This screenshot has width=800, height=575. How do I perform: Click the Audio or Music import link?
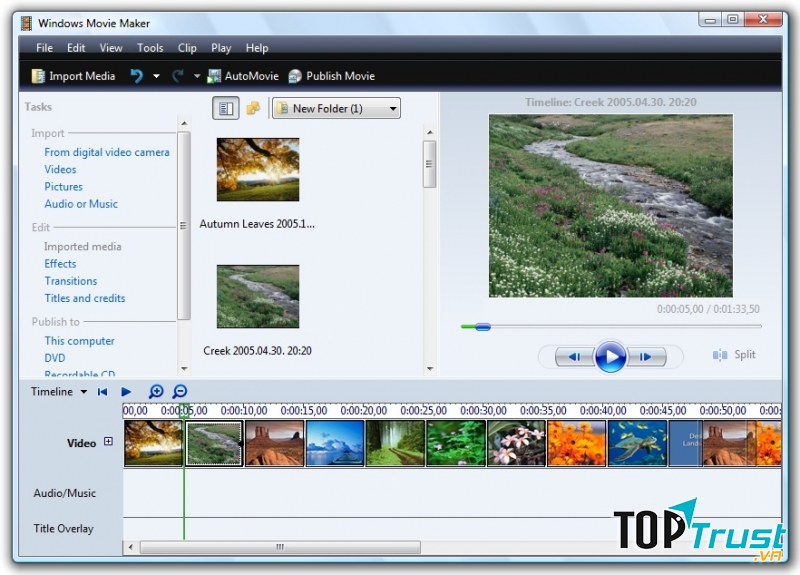click(81, 204)
